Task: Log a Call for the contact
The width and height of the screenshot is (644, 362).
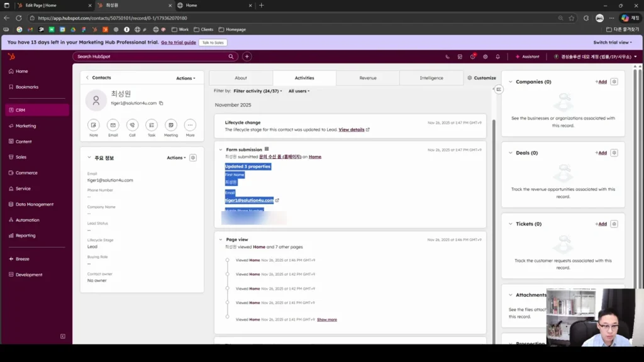Action: tap(132, 125)
